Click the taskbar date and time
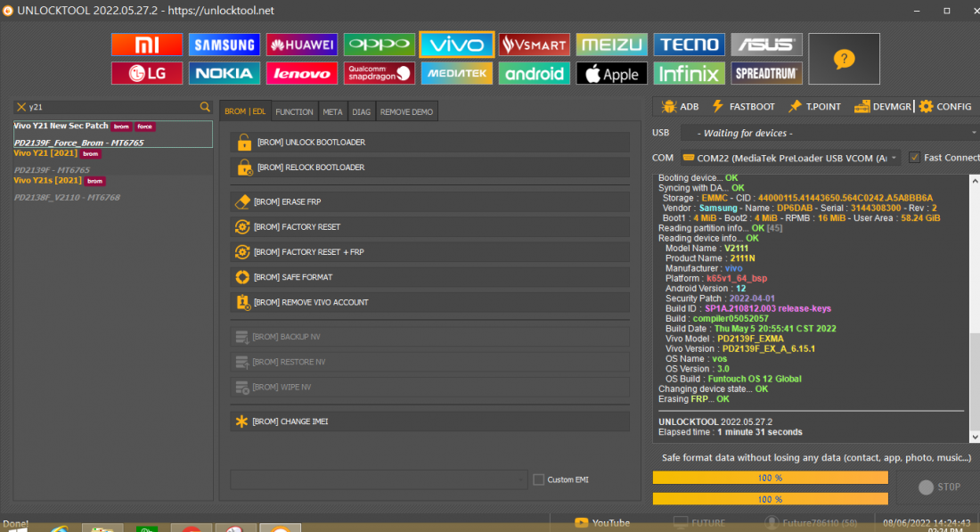This screenshot has width=980, height=532. pos(927,524)
